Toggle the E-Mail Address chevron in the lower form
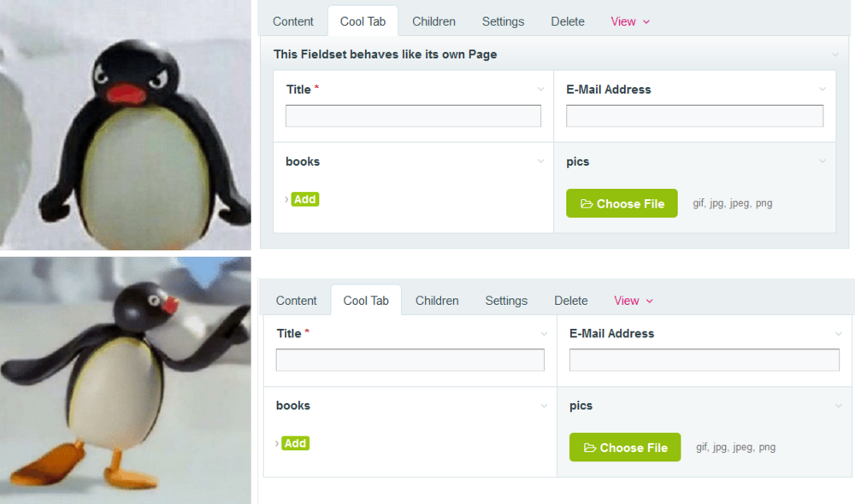 tap(838, 334)
